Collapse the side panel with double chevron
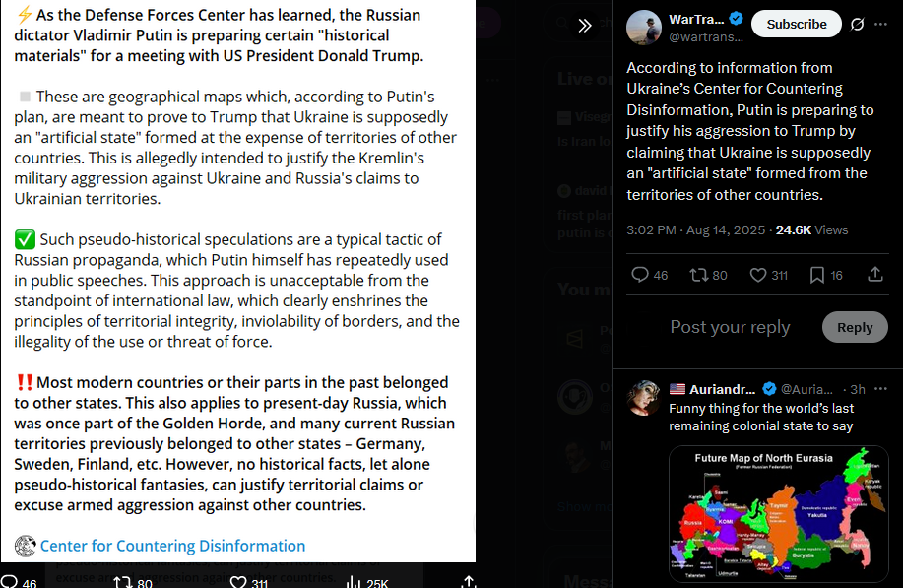This screenshot has width=903, height=588. 585,26
